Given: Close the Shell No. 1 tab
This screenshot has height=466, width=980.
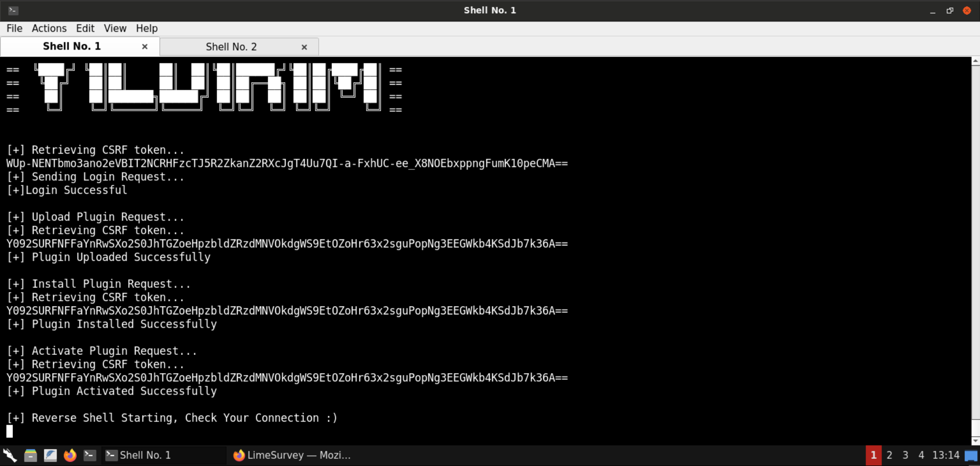Looking at the screenshot, I should (x=145, y=46).
